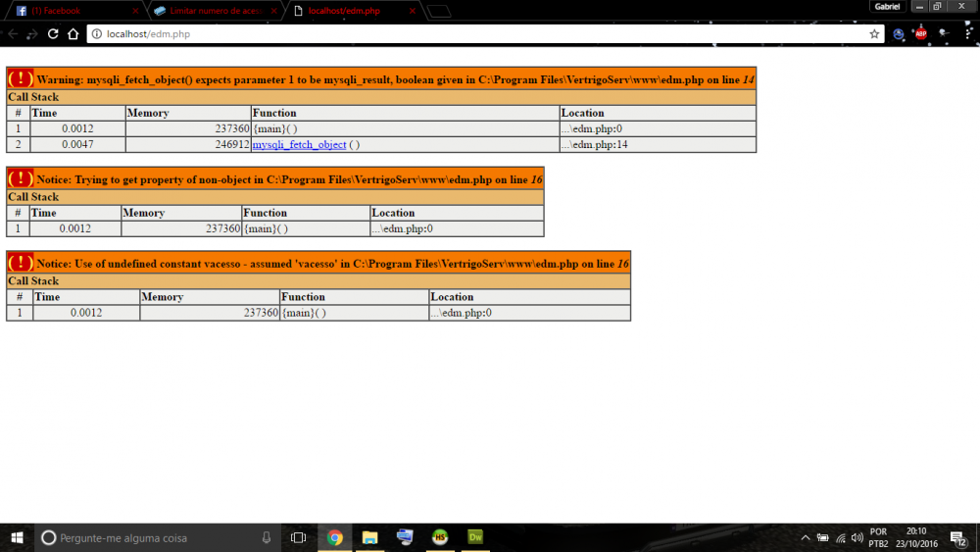
Task: Open Google Chrome from the taskbar
Action: point(334,537)
